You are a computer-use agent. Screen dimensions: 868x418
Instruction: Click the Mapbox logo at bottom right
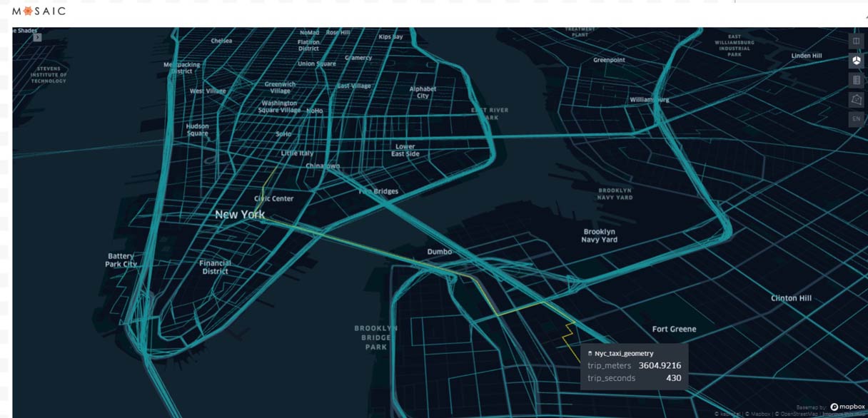848,406
